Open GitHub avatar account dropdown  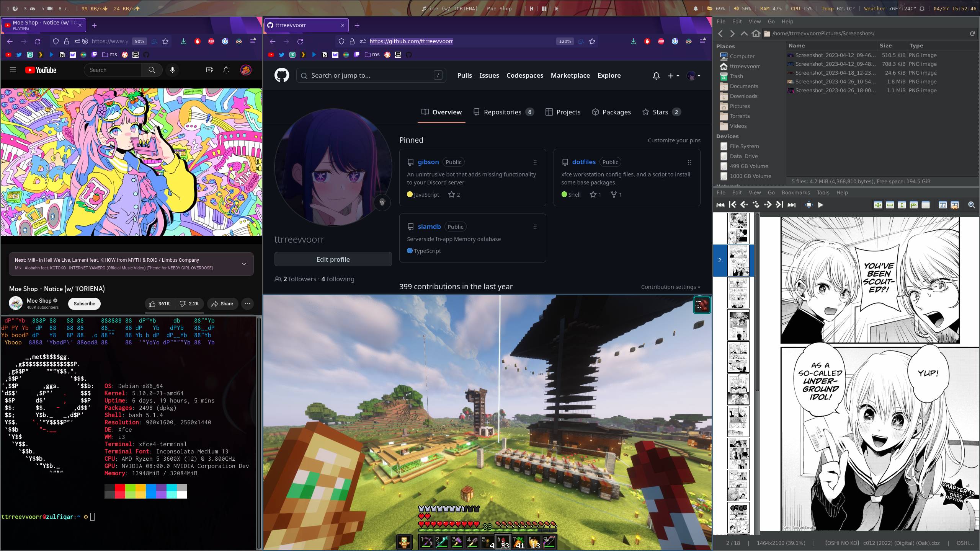pos(694,76)
